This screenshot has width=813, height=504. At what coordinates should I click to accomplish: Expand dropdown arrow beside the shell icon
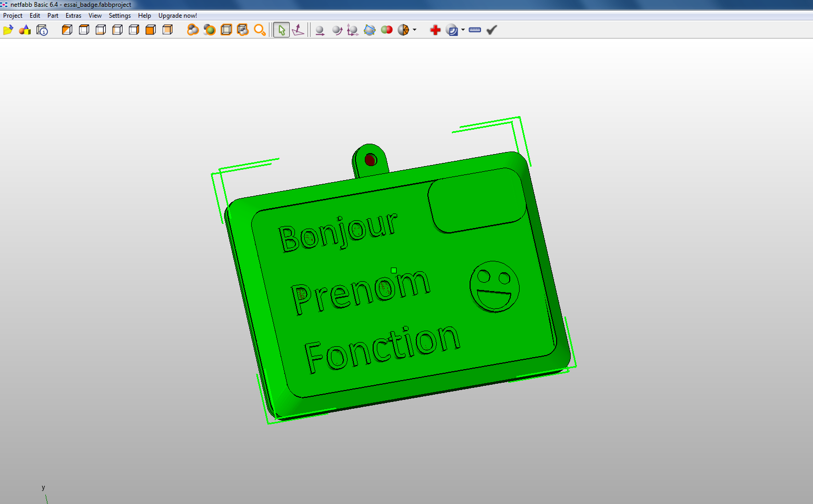[463, 30]
